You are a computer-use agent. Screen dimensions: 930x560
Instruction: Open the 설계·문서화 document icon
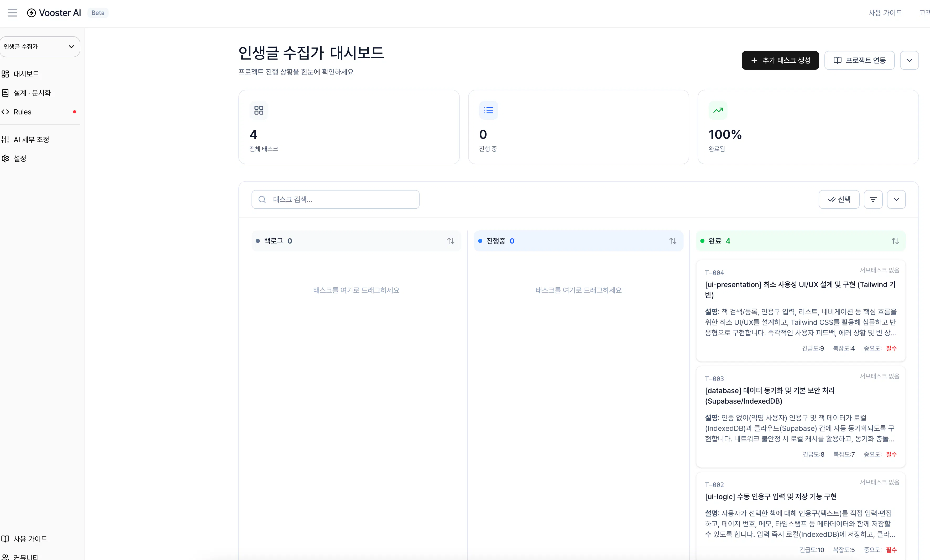point(5,93)
